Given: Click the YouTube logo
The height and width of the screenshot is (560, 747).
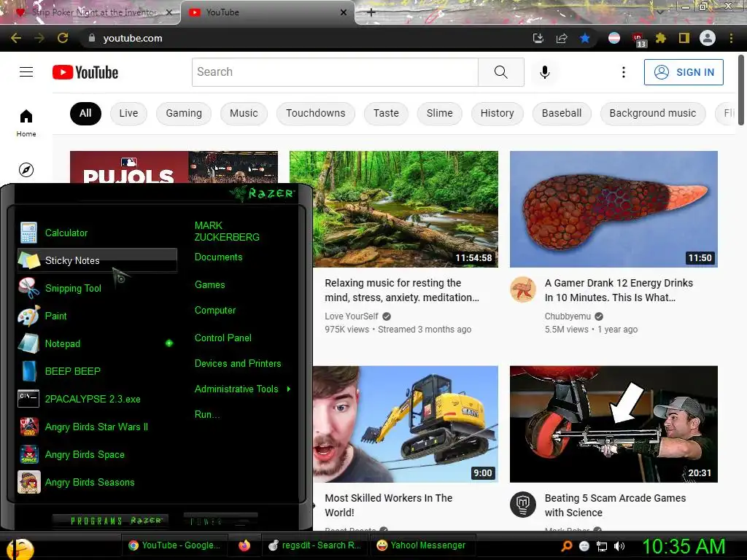Looking at the screenshot, I should (85, 72).
